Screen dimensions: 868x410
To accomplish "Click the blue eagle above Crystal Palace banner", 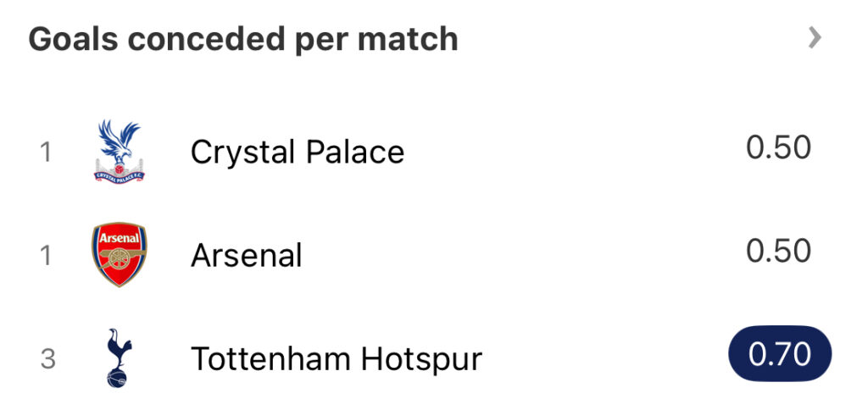I will (119, 142).
